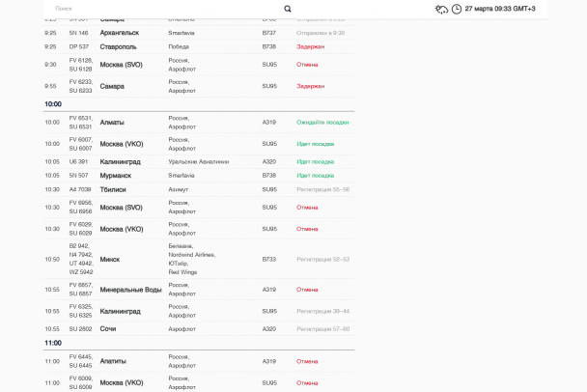Select the Сочи flight SU 2802
The height and width of the screenshot is (392, 587).
[x=108, y=329]
